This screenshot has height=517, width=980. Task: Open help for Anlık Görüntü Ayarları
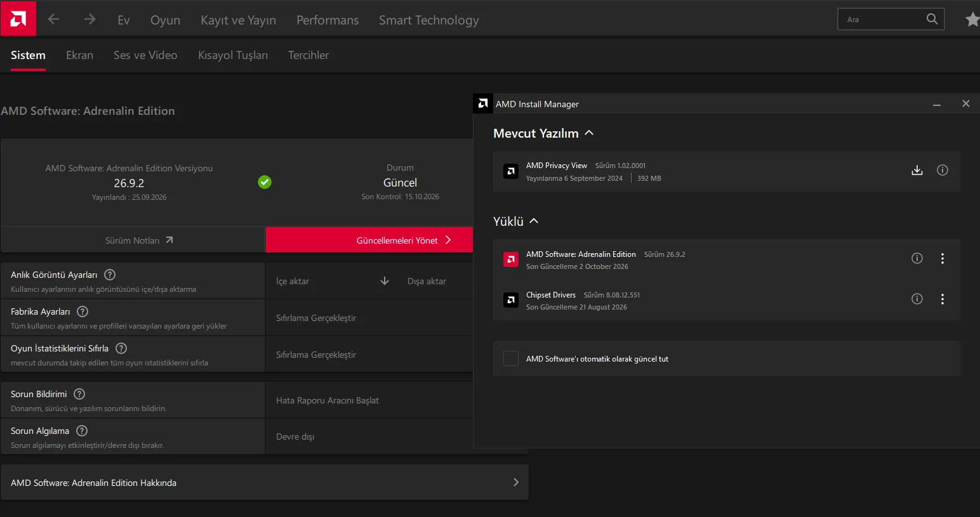pyautogui.click(x=110, y=275)
